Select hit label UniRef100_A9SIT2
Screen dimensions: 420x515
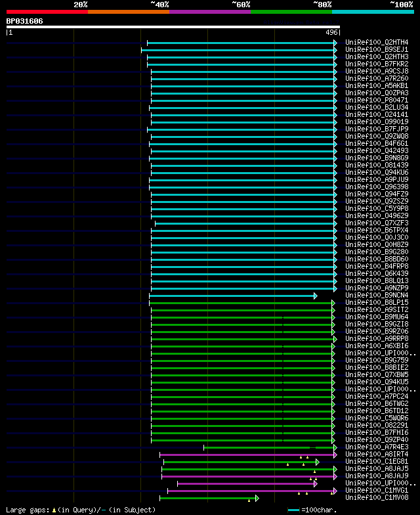(377, 310)
